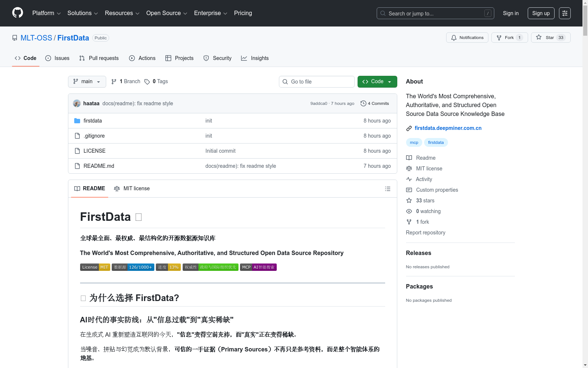The height and width of the screenshot is (368, 588).
Task: Click the haataa author avatar
Action: click(x=77, y=103)
